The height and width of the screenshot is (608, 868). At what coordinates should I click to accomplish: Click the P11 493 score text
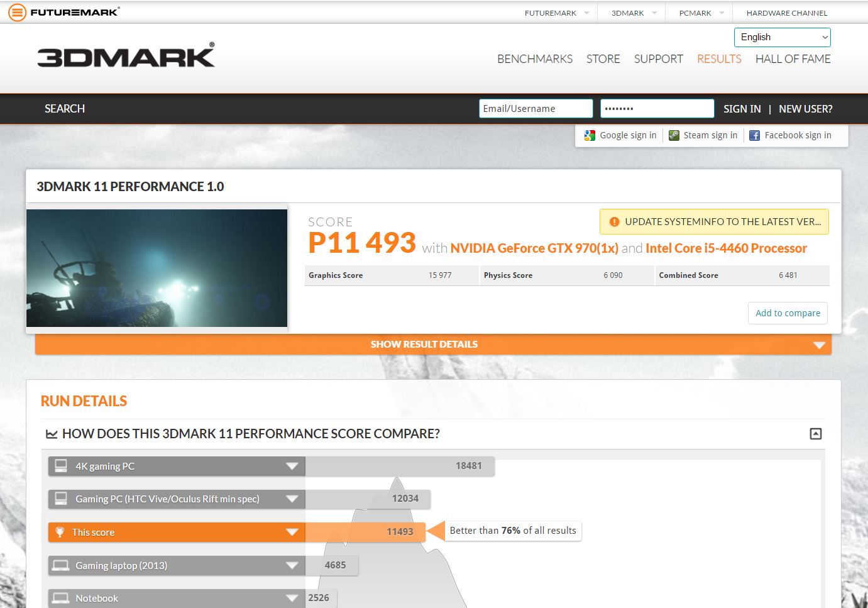tap(362, 243)
